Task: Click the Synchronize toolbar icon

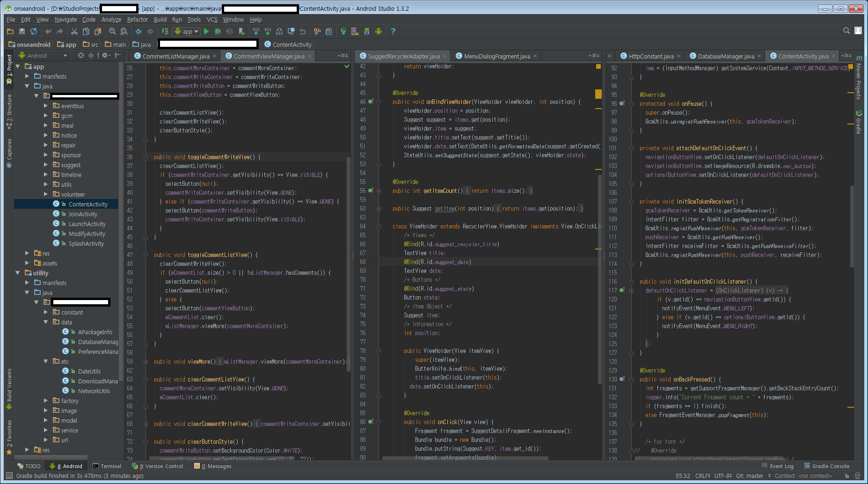Action: (34, 31)
